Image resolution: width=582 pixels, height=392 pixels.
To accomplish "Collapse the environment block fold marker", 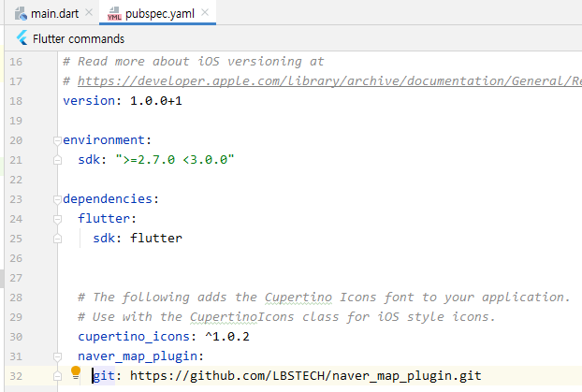I will pyautogui.click(x=57, y=140).
